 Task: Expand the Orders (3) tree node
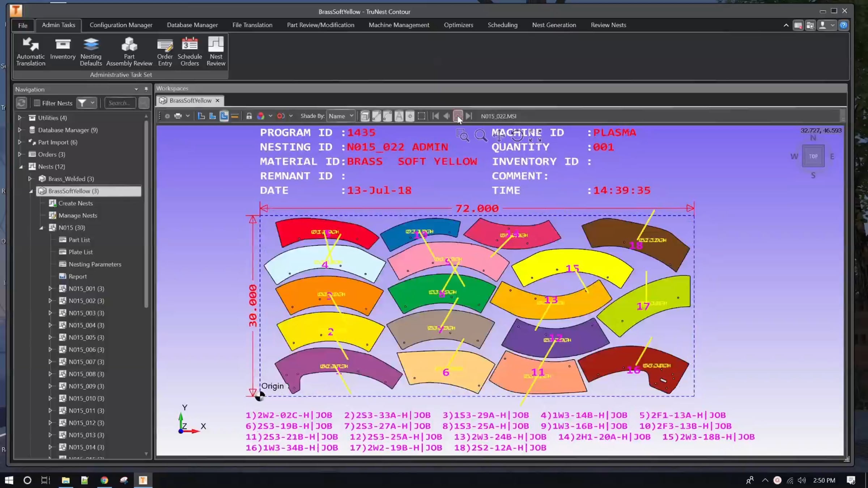click(x=20, y=154)
